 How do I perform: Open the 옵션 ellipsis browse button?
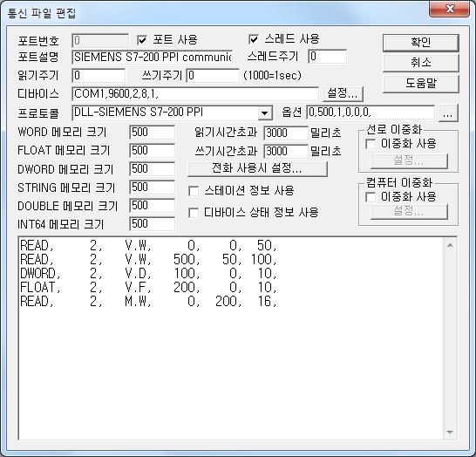(448, 113)
